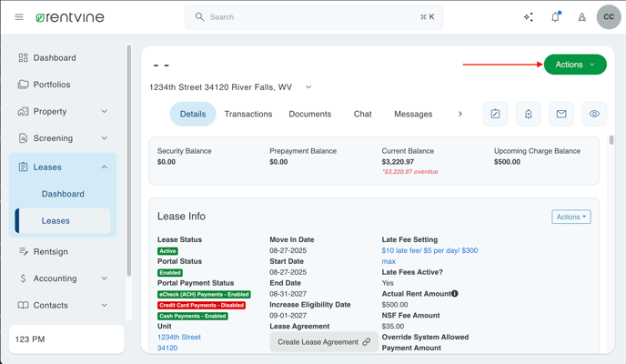Click the email envelope icon button
The height and width of the screenshot is (364, 626).
(x=561, y=114)
